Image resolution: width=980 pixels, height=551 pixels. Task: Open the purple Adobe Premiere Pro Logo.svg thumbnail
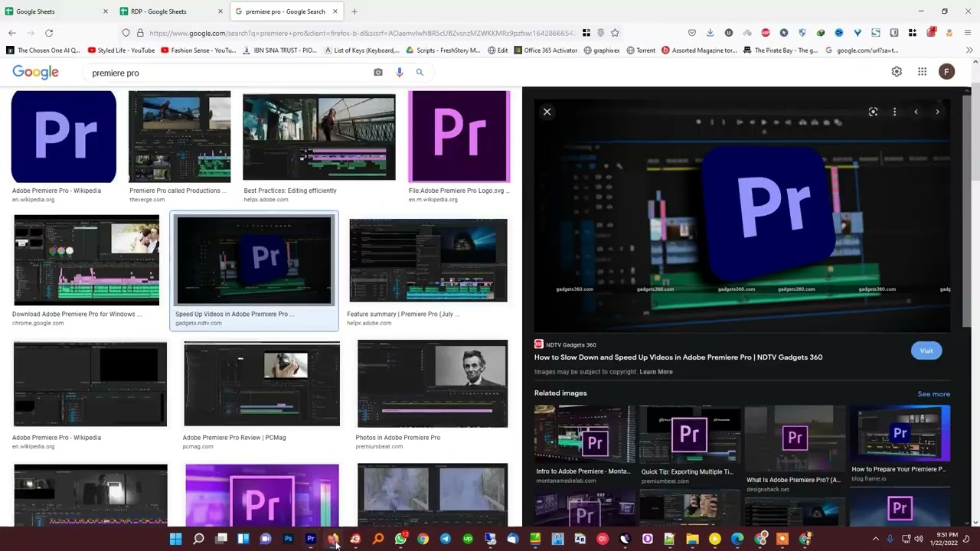tap(459, 136)
